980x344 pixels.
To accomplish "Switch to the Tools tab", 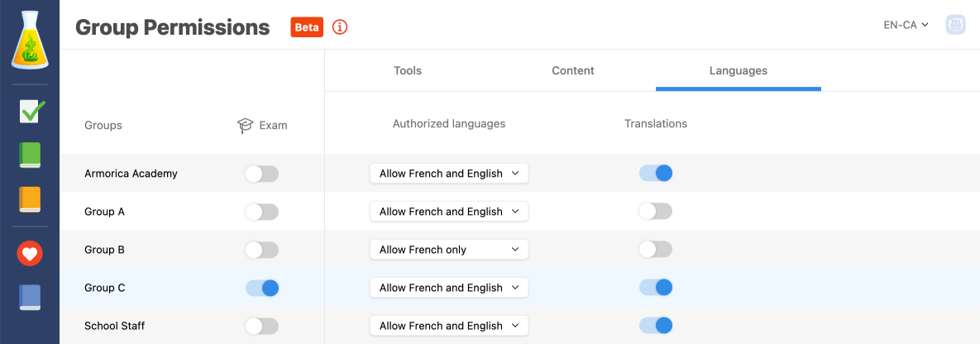I will pos(408,71).
